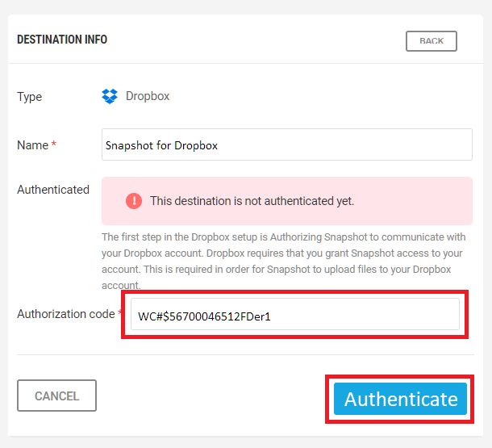
Task: Click the Authenticated label
Action: tap(53, 190)
